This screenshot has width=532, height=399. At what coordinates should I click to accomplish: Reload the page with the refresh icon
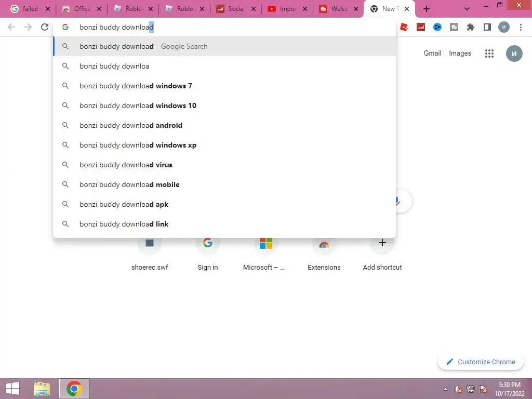coord(45,27)
